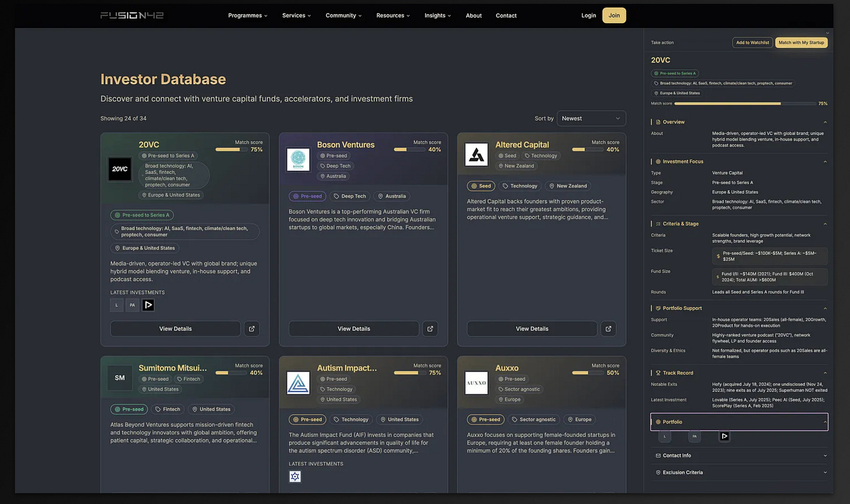Open the L investment logo in 20VC card
This screenshot has width=850, height=504.
(x=117, y=304)
